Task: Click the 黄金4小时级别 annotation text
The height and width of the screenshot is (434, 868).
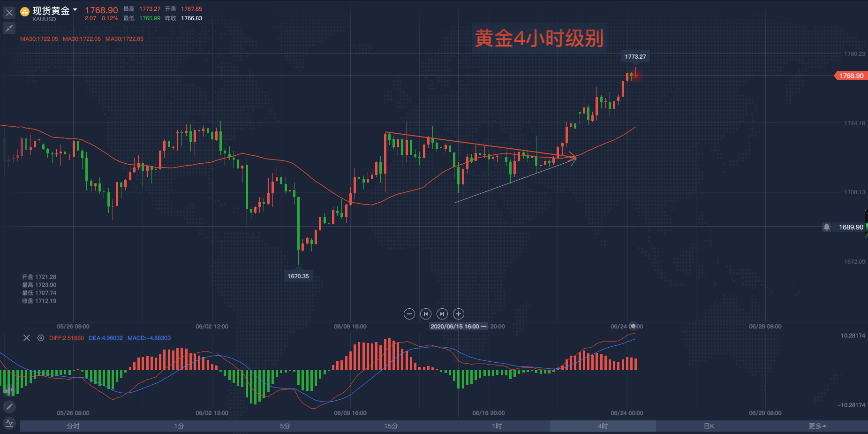Action: click(539, 38)
